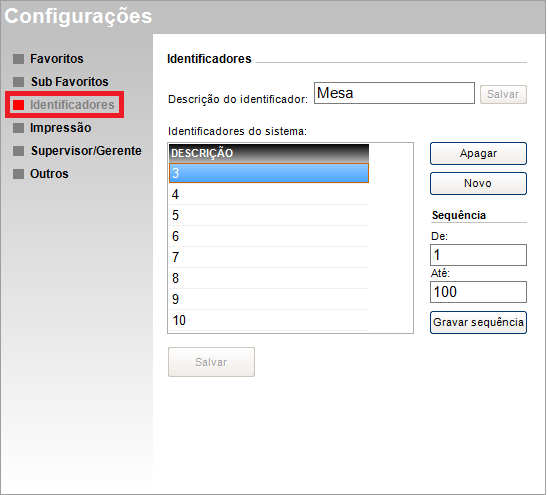Click the gray square icon beside Sub Favoritos
Viewport: 548px width, 495px height.
click(x=19, y=82)
